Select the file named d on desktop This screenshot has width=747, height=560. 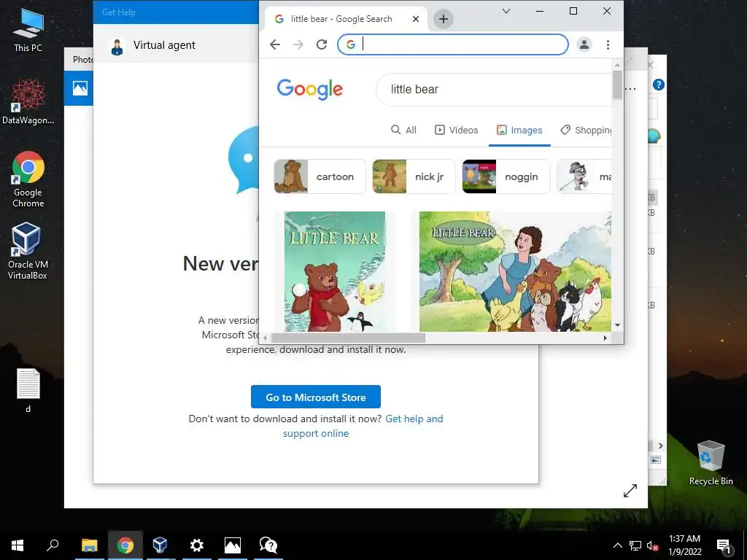point(28,391)
